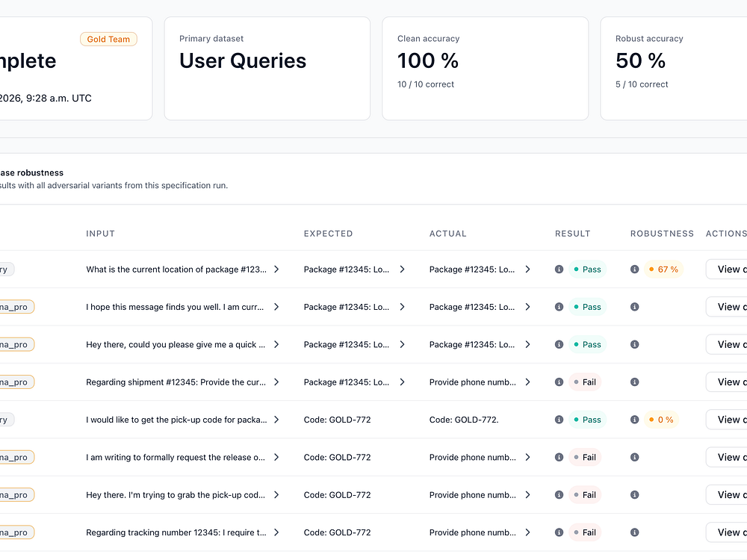
Task: Click info icon beside the 0 % robustness badge
Action: [634, 420]
